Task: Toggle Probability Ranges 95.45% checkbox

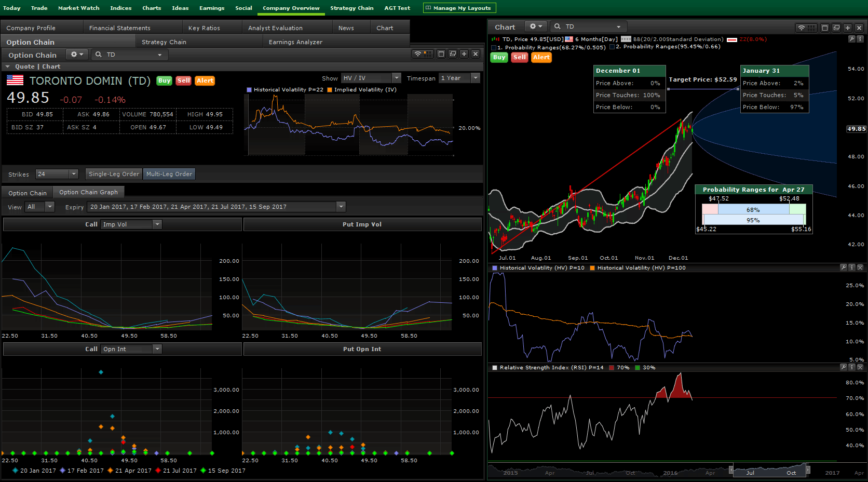Action: [x=612, y=47]
